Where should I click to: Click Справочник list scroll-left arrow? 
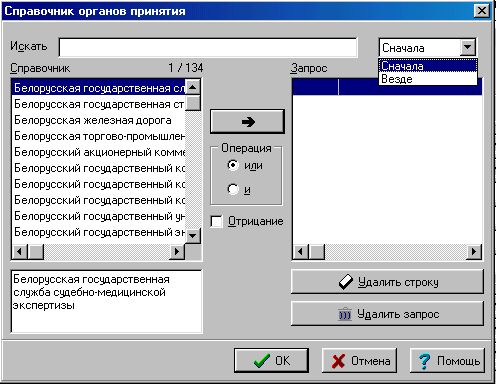[20, 251]
